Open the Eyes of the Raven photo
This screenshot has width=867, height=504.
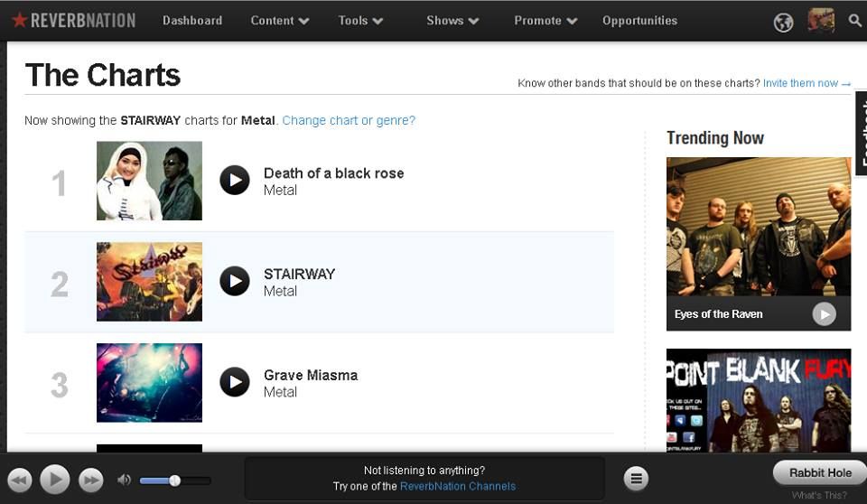pos(759,227)
